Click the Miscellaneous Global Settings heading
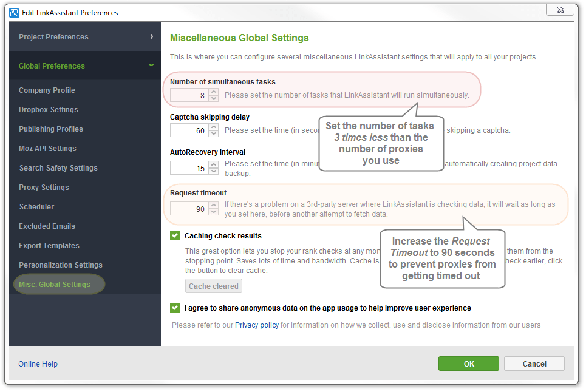 [x=239, y=38]
